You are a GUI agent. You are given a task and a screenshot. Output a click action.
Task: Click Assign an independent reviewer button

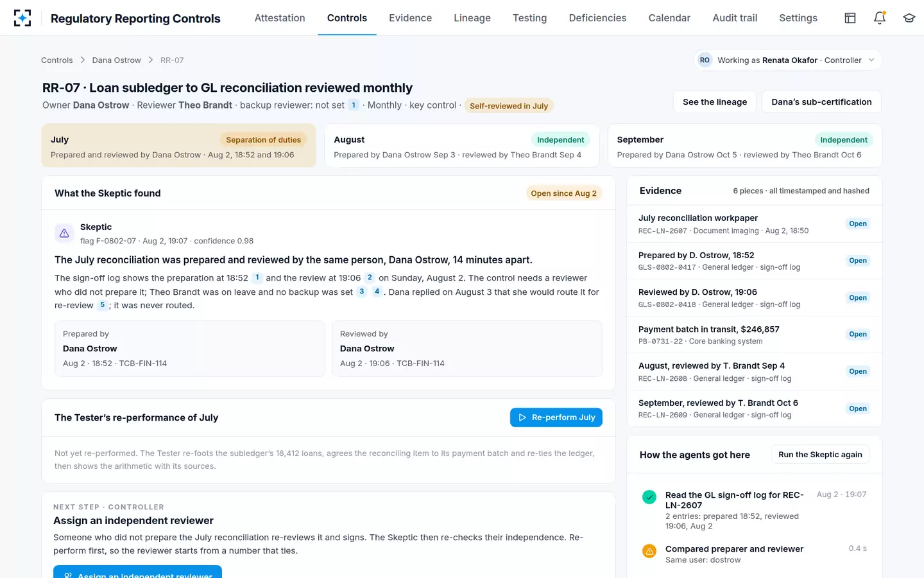point(137,572)
